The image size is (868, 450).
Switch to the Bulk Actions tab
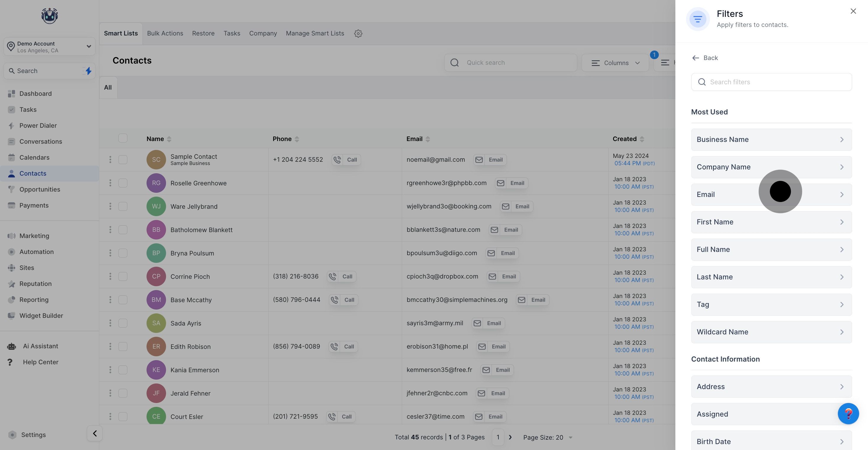[x=165, y=33]
